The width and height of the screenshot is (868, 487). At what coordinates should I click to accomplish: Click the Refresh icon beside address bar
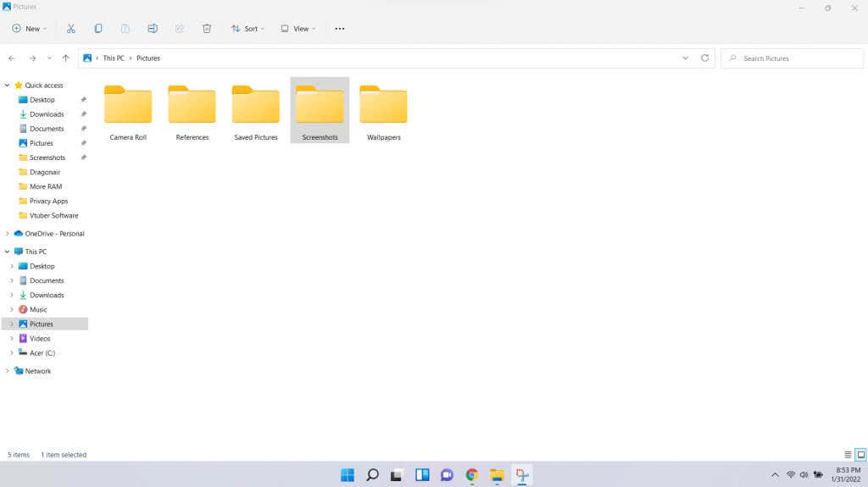[704, 58]
